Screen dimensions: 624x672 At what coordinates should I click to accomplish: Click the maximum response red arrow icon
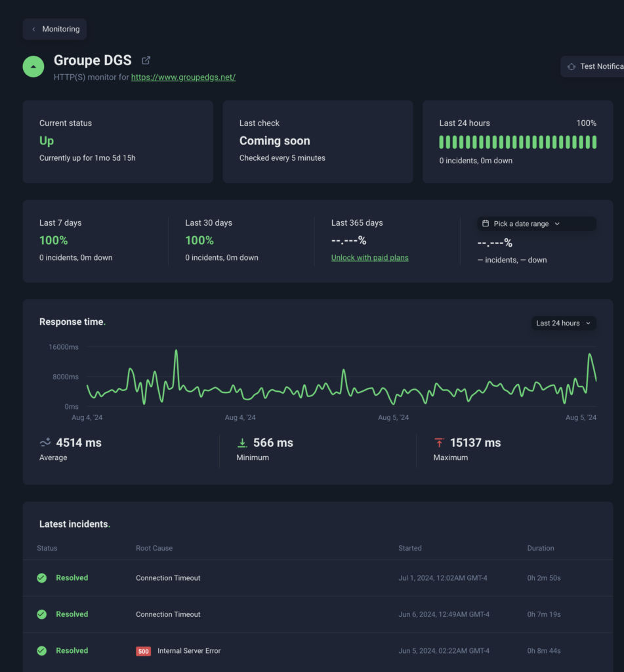[x=439, y=443]
